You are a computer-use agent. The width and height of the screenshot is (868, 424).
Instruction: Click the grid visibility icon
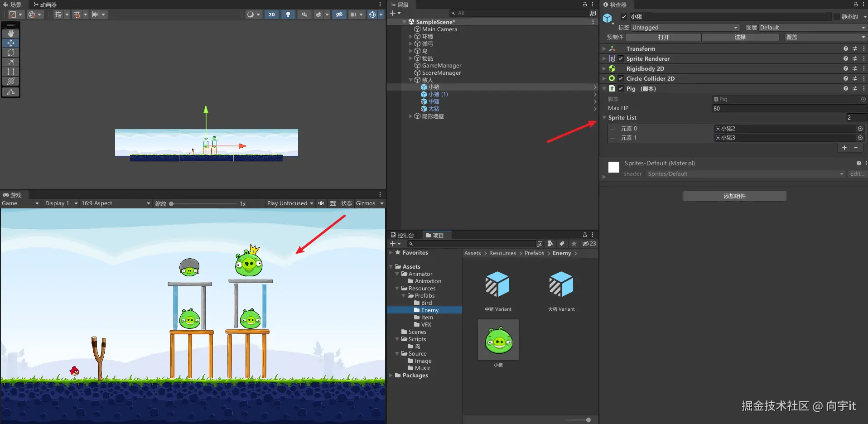(58, 14)
